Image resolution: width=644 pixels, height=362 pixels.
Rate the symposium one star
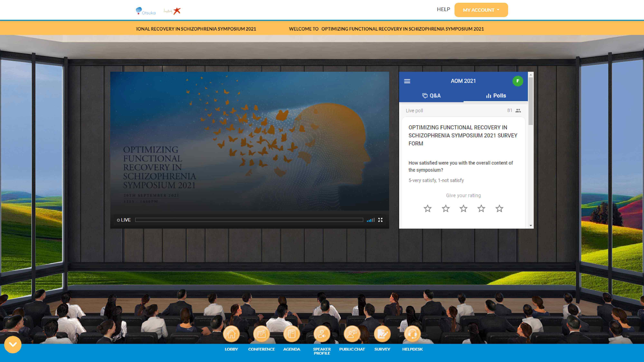point(427,209)
